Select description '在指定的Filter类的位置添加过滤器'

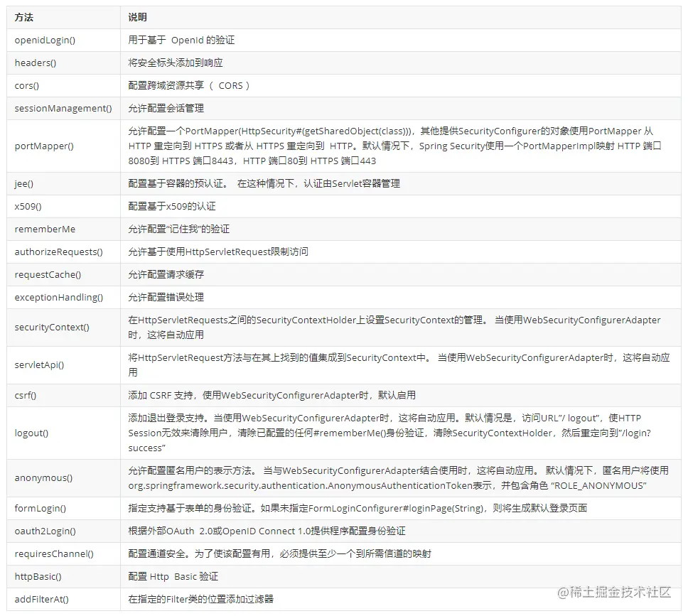coord(200,600)
